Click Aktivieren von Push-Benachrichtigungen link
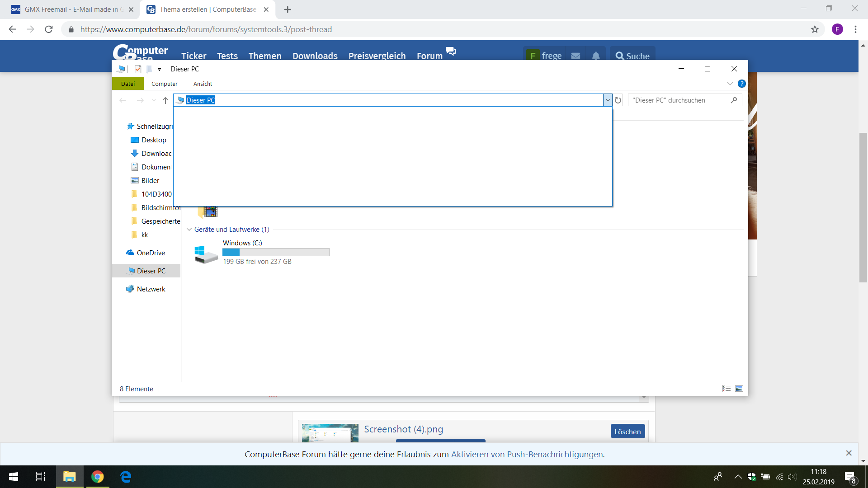The height and width of the screenshot is (488, 868). pyautogui.click(x=527, y=454)
